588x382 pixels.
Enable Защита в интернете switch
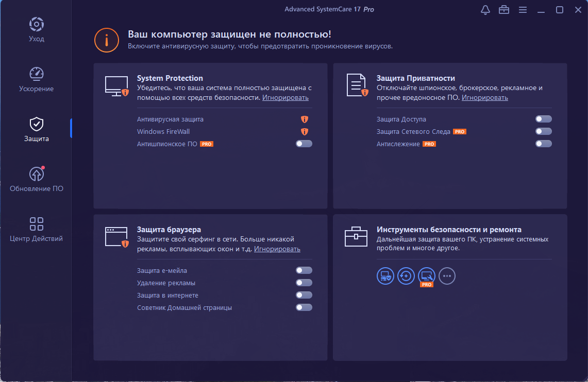[x=304, y=295]
